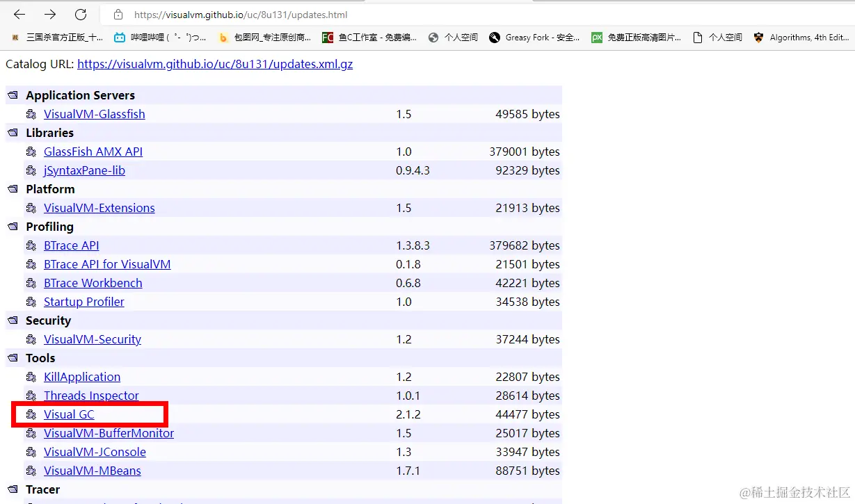This screenshot has width=855, height=504.
Task: Open the VisualVM-Extensions link
Action: [x=99, y=208]
